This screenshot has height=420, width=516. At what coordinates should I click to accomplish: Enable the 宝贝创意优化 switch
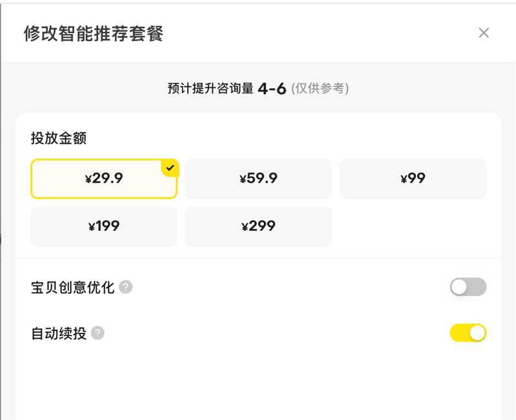[468, 286]
